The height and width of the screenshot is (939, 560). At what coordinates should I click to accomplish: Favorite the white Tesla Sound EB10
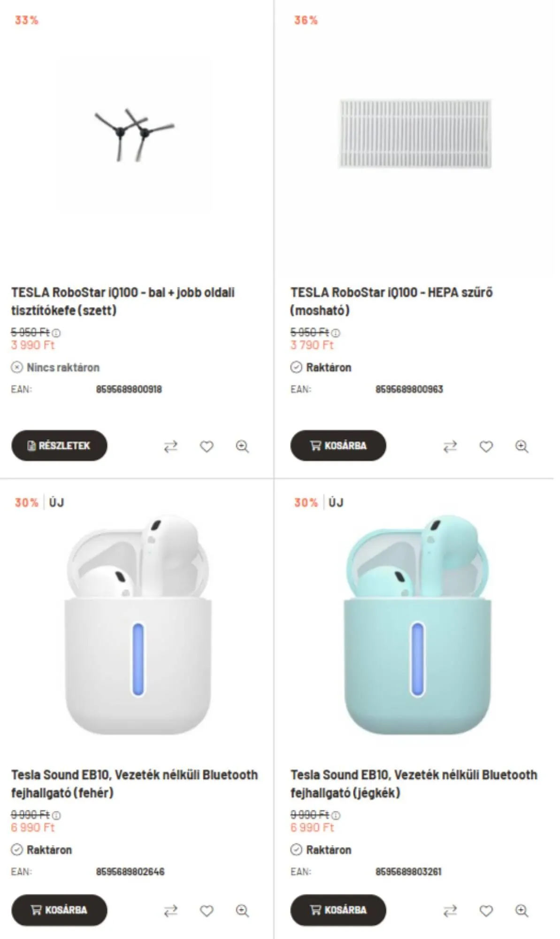(207, 911)
